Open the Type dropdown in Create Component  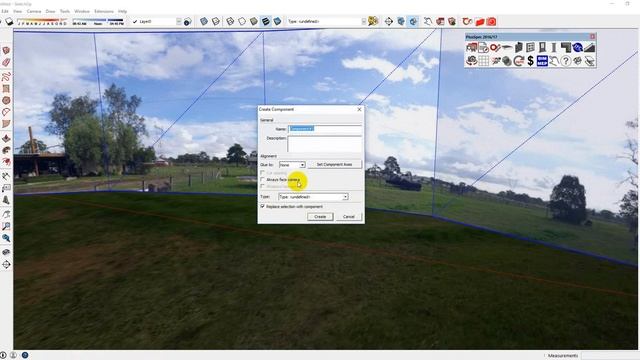point(313,197)
